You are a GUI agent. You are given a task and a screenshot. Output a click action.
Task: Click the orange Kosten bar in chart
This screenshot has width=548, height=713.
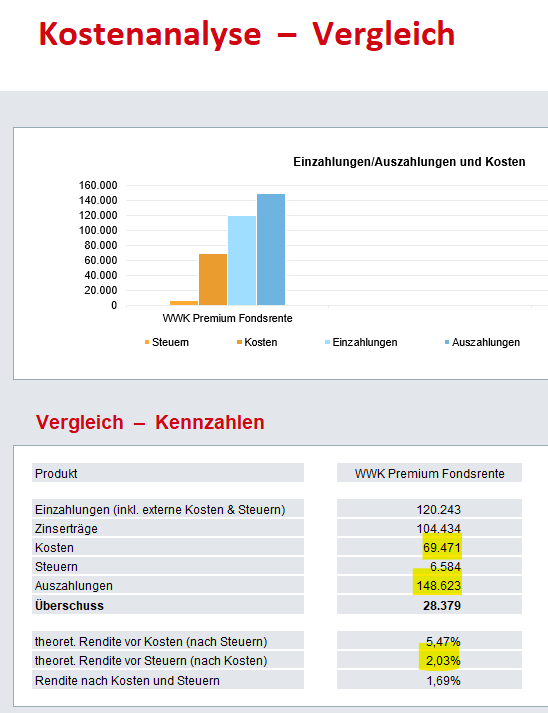pyautogui.click(x=213, y=280)
